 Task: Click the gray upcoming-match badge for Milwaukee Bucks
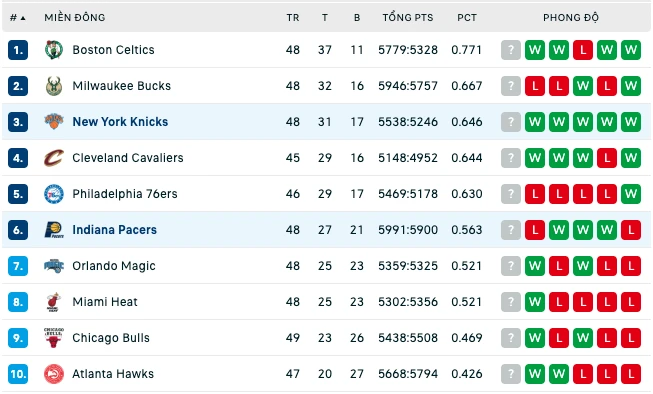click(511, 86)
